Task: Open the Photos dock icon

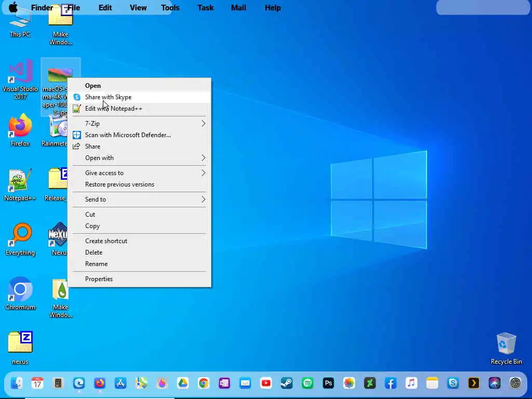Action: 349,383
